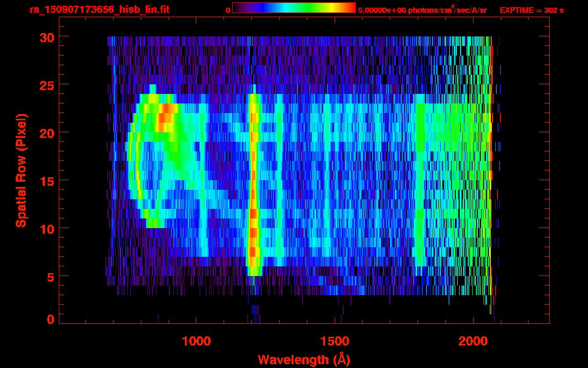This screenshot has height=368, width=588.
Task: Click the spatial row tick label 0
Action: coord(51,319)
